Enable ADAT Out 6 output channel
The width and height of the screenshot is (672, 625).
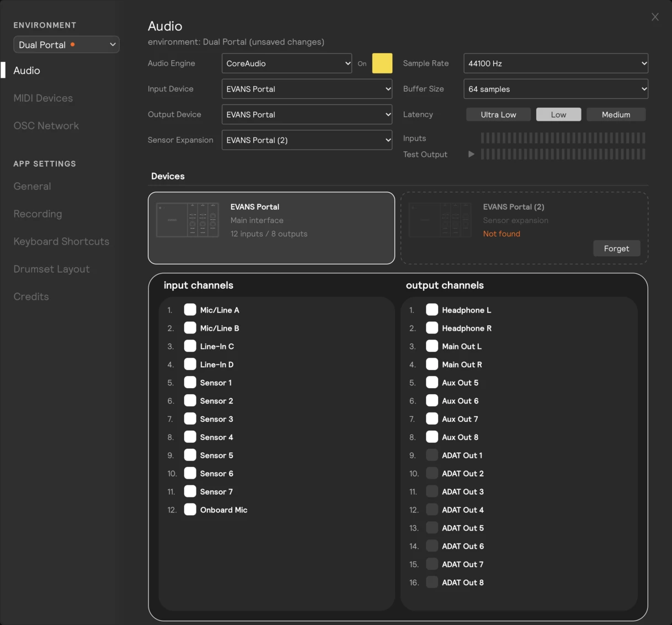click(x=432, y=547)
